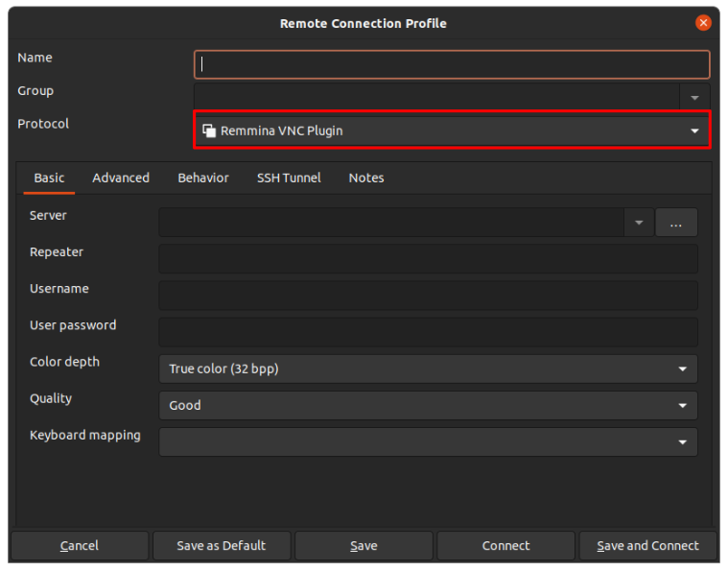Open the Color depth dropdown
Image resolution: width=728 pixels, height=571 pixels.
tap(428, 369)
